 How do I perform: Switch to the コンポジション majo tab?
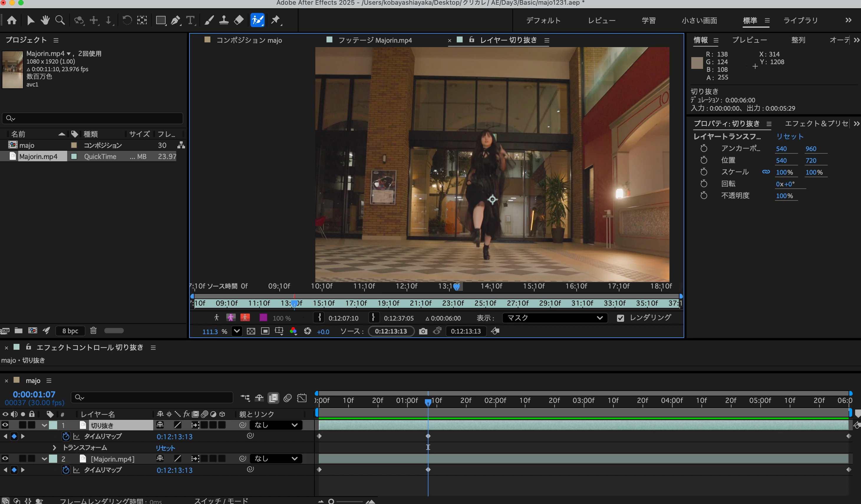pyautogui.click(x=249, y=40)
